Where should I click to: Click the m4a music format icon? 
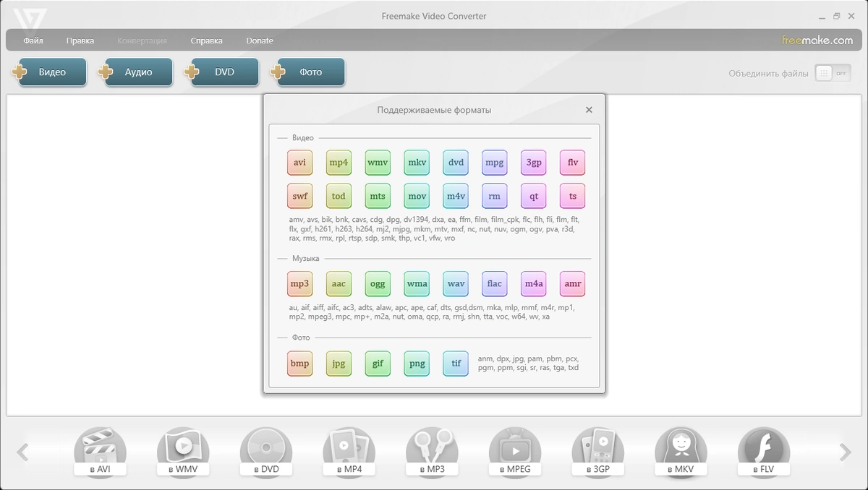(x=534, y=284)
